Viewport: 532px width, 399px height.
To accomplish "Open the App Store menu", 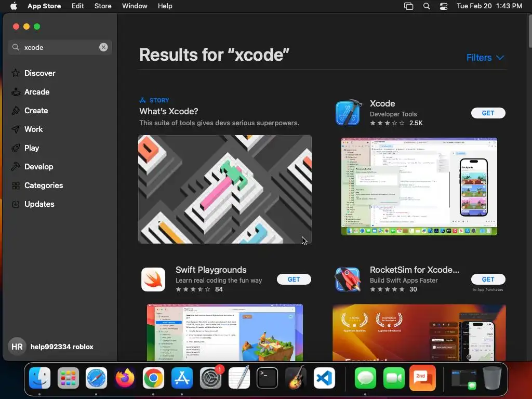I will click(x=44, y=6).
